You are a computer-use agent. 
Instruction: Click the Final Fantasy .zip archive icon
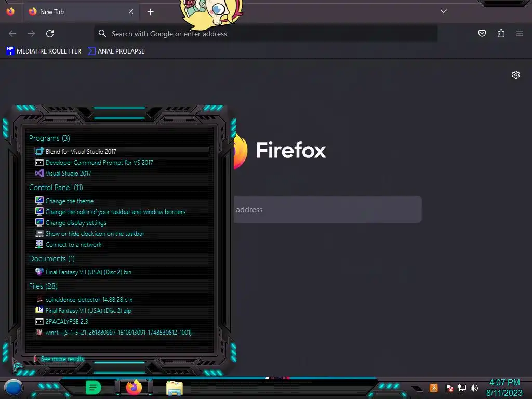[x=39, y=310]
